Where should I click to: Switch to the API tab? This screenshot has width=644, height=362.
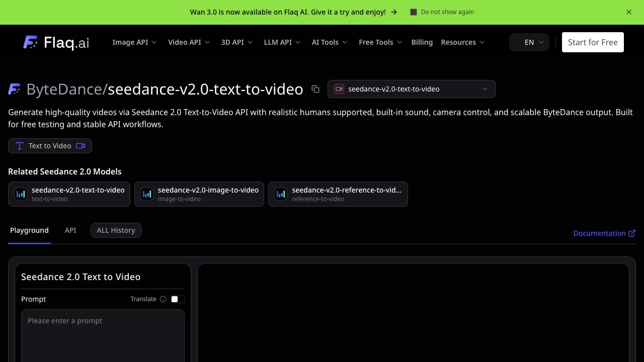[x=70, y=230]
